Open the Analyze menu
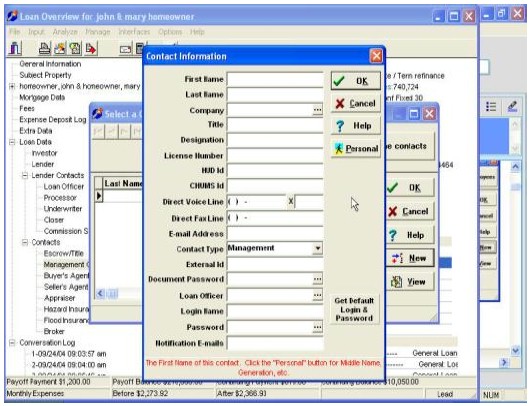 pyautogui.click(x=65, y=32)
